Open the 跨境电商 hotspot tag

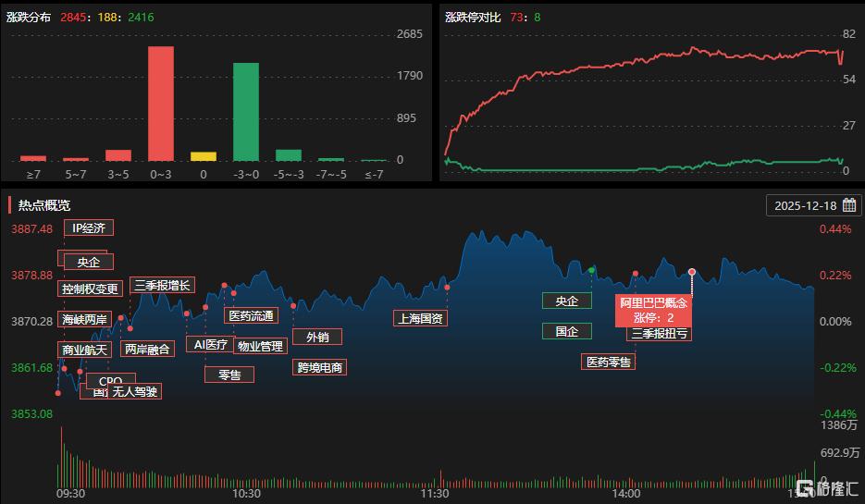click(x=320, y=367)
